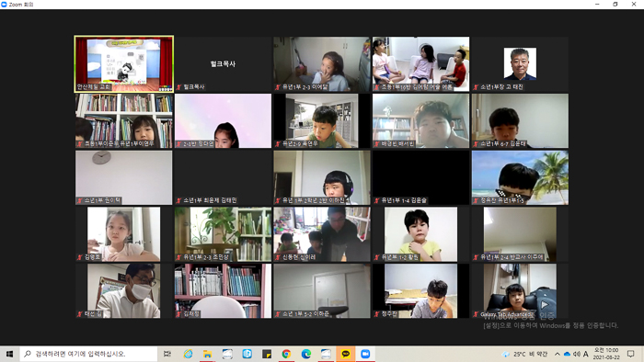The width and height of the screenshot is (644, 362).
Task: Expand the hidden system tray icons chevron
Action: (558, 354)
